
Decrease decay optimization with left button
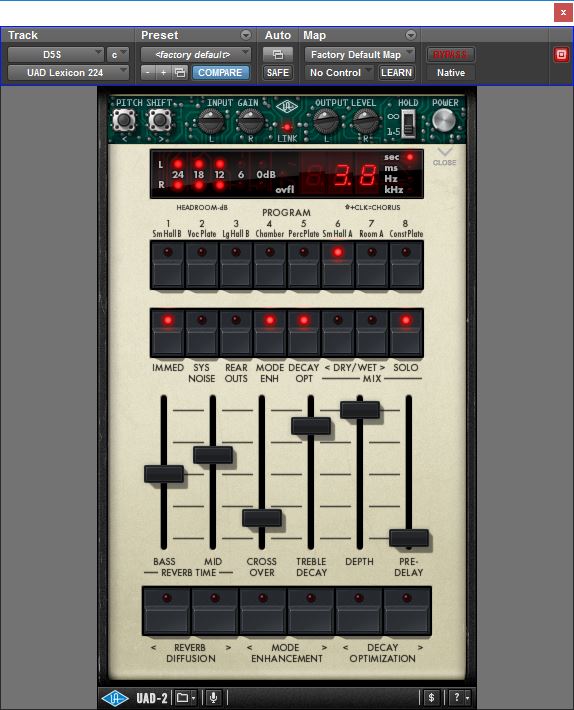(359, 611)
